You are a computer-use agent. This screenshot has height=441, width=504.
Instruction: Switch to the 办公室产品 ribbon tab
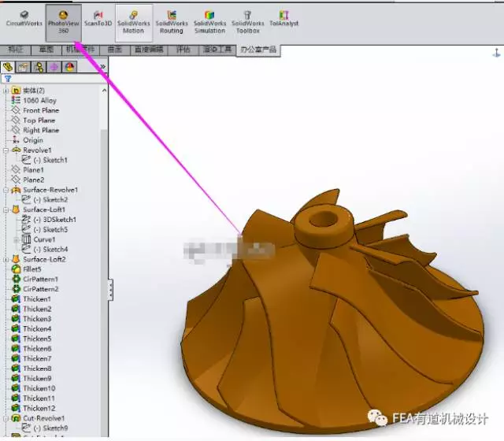point(258,50)
